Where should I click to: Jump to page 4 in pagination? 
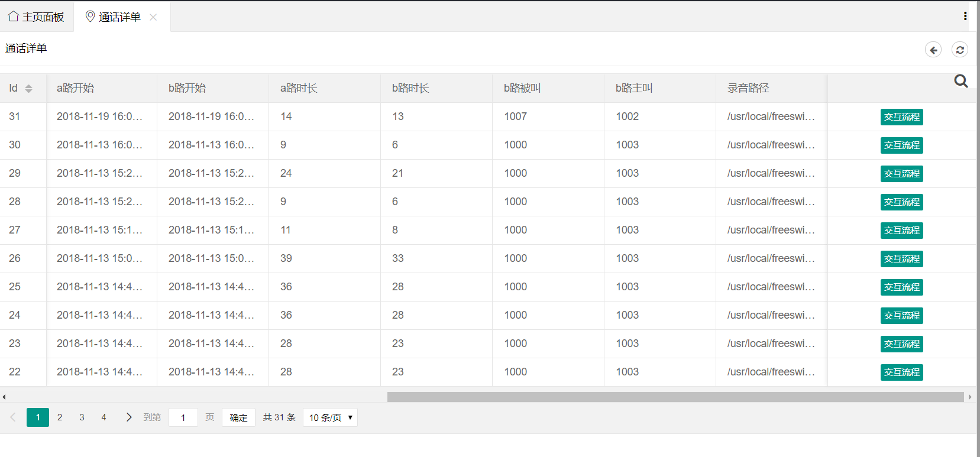click(104, 417)
